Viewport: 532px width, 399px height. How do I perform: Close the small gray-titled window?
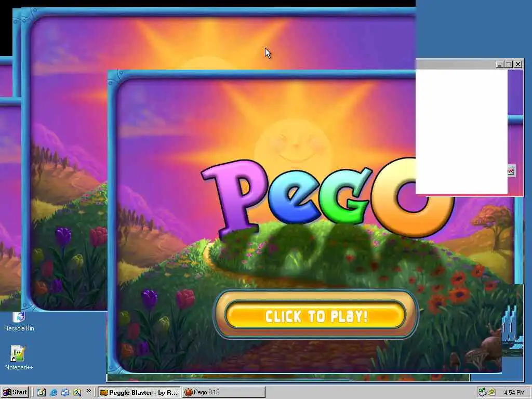pos(518,64)
